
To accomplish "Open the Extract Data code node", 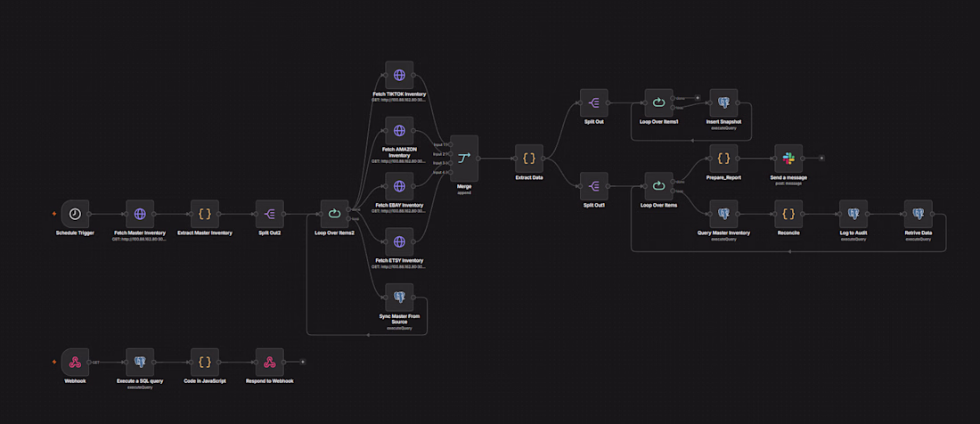I will point(529,159).
